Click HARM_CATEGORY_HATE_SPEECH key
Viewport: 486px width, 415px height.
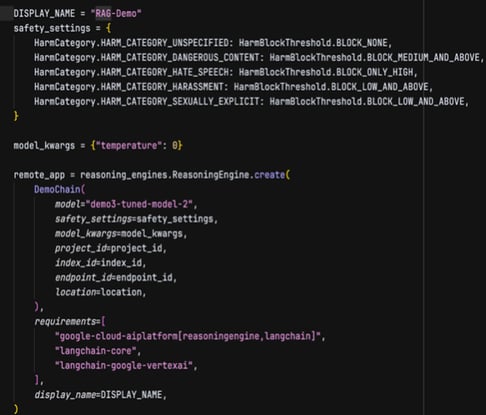[165, 72]
